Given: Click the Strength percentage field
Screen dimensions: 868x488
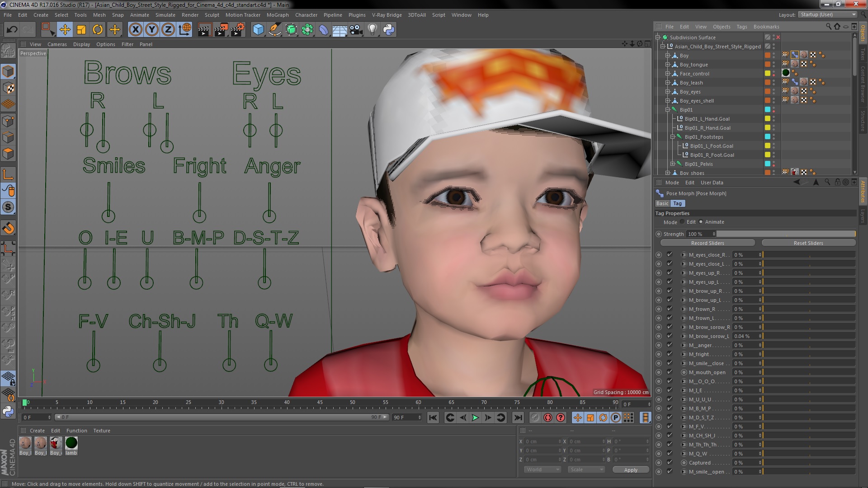Looking at the screenshot, I should [701, 234].
